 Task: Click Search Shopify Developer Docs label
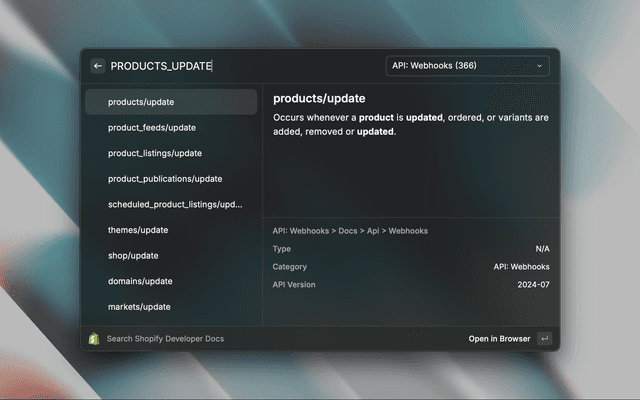pyautogui.click(x=165, y=339)
